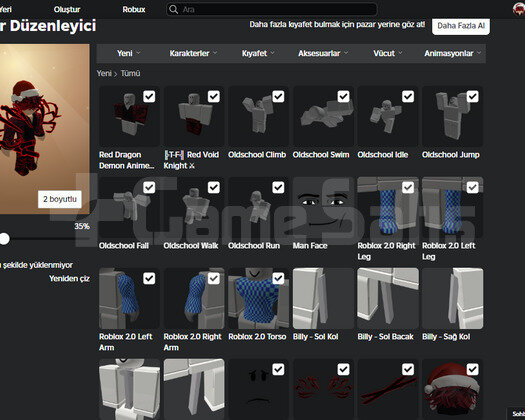Viewport: 525px width, 420px height.
Task: Select the Roblox 2.0 Torso thumbnail
Action: [x=258, y=298]
